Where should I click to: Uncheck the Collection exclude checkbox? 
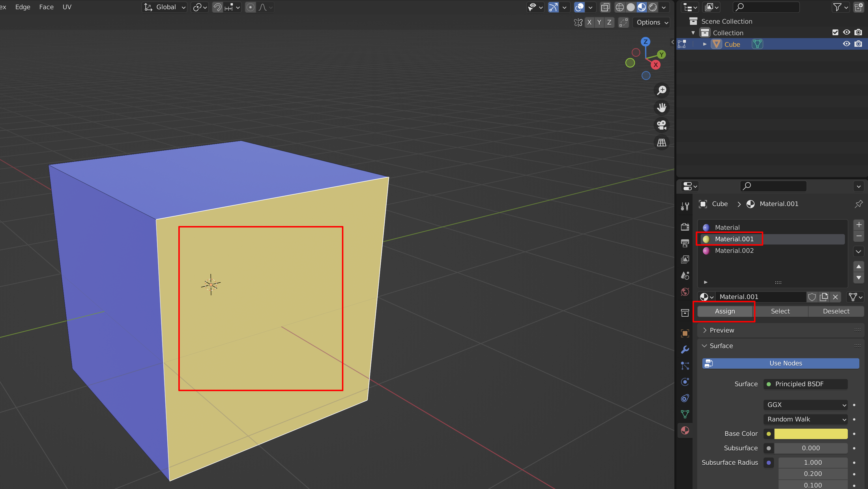pos(835,32)
